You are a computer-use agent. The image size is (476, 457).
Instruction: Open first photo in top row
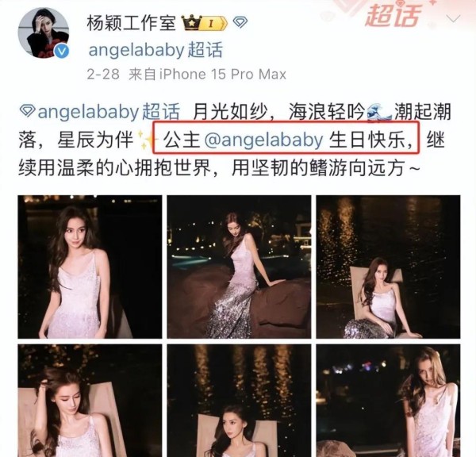(x=90, y=267)
